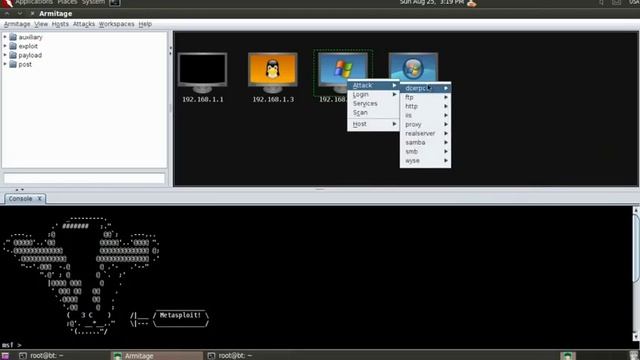The height and width of the screenshot is (360, 640).
Task: Open the Help menu
Action: coord(145,24)
